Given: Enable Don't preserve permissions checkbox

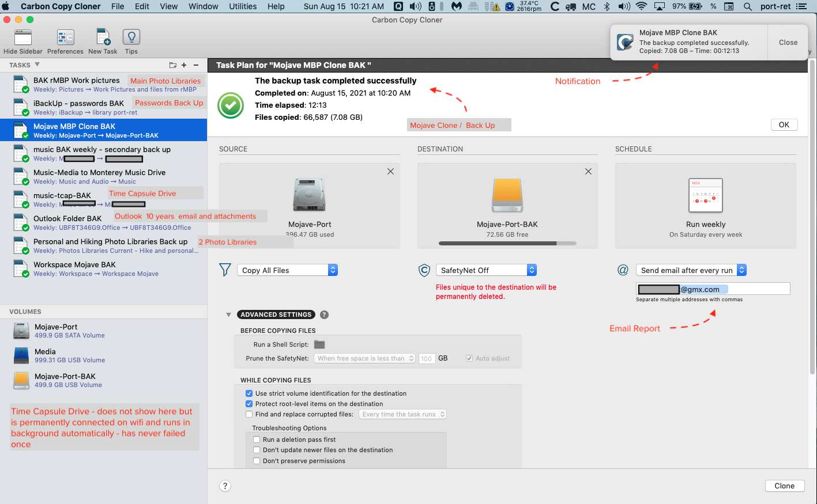Looking at the screenshot, I should click(257, 461).
